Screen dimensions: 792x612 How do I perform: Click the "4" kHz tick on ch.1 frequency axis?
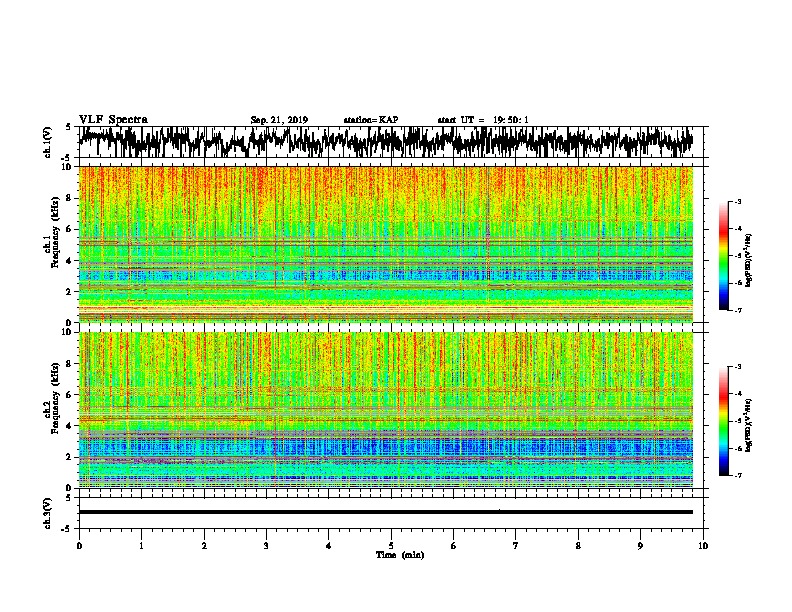(69, 261)
